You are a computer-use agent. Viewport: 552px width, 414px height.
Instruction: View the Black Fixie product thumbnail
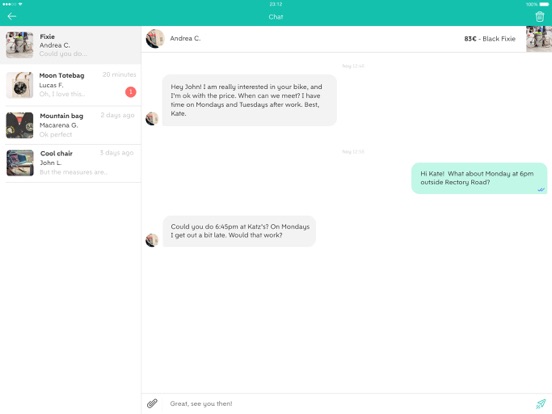[539, 39]
